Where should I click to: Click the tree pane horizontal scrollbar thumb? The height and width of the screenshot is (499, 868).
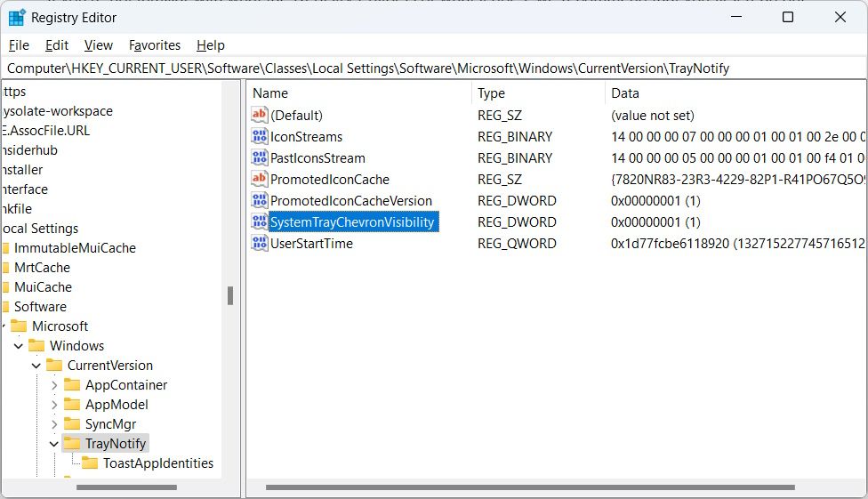coord(127,487)
